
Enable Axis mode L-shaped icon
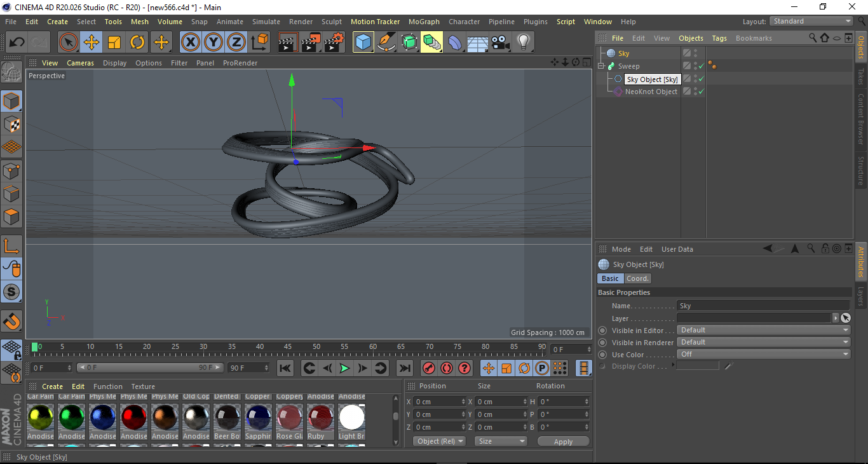(11, 245)
